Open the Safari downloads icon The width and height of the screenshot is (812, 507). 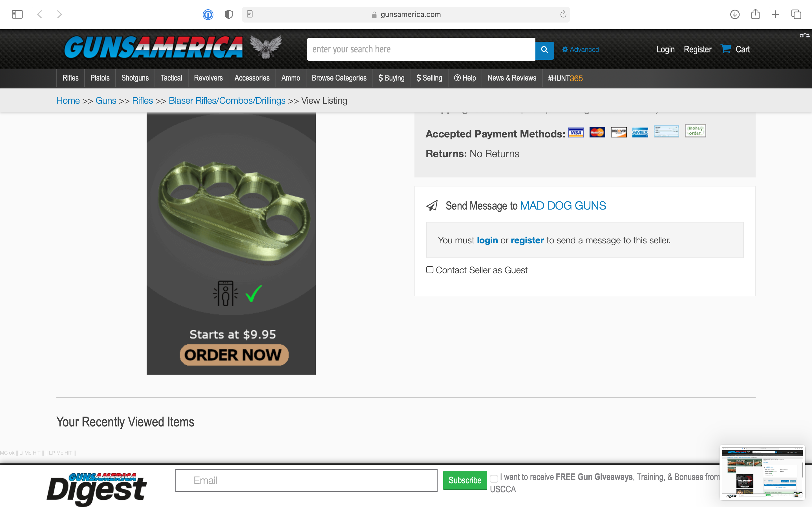click(734, 14)
